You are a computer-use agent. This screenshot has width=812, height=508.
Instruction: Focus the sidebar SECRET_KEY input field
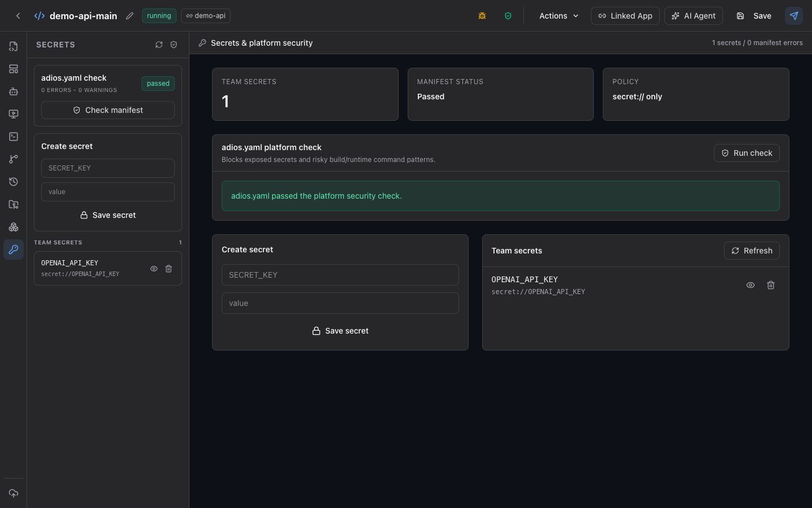click(x=108, y=168)
